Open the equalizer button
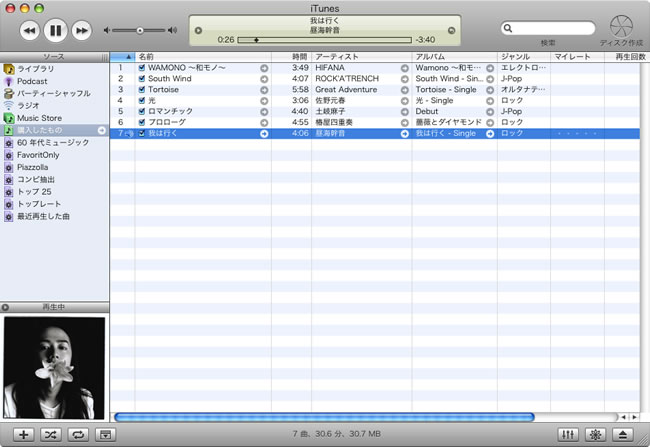Image resolution: width=650 pixels, height=447 pixels. [x=568, y=435]
